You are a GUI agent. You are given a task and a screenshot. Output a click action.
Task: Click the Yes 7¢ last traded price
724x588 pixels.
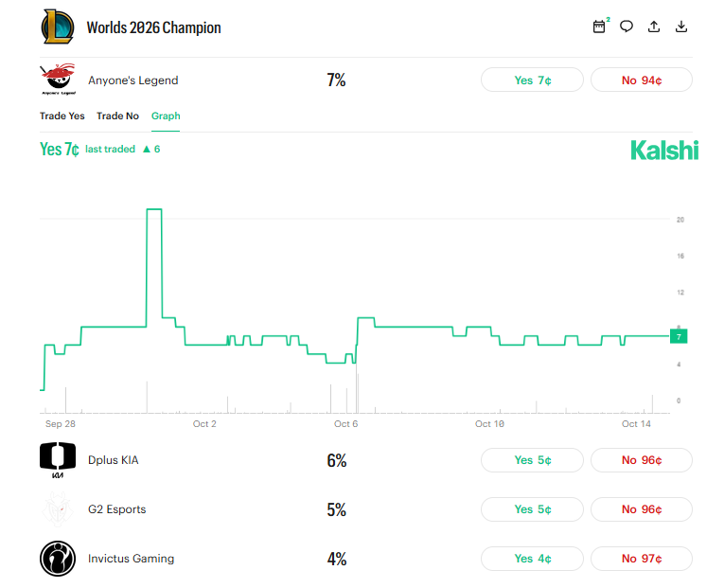[x=59, y=150]
